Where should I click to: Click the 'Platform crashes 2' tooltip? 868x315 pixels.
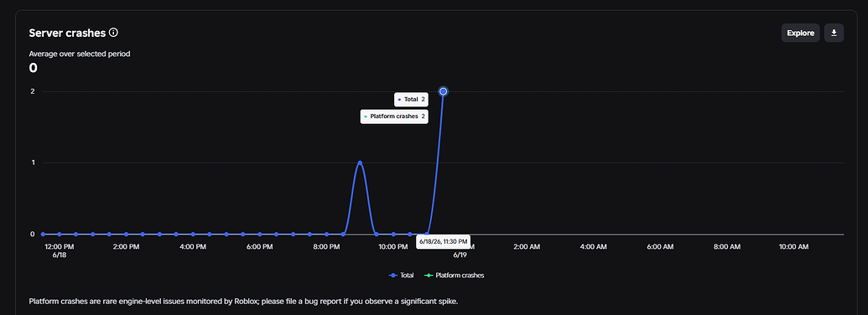tap(394, 116)
